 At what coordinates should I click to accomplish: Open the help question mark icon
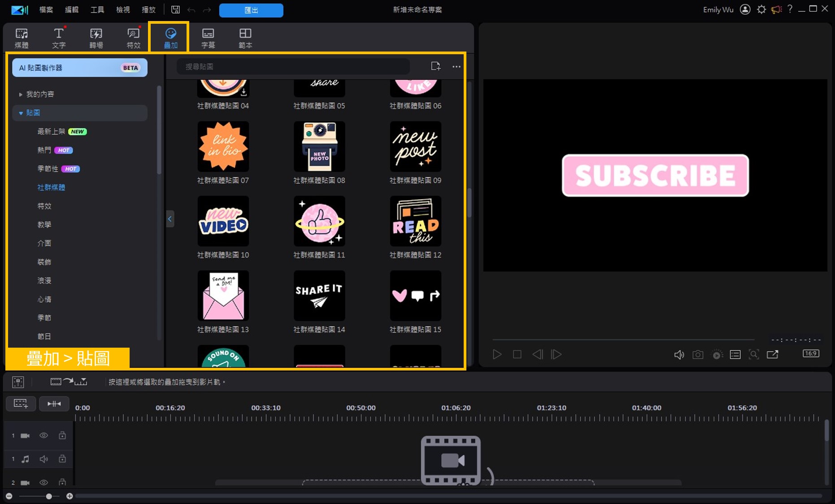coord(790,9)
